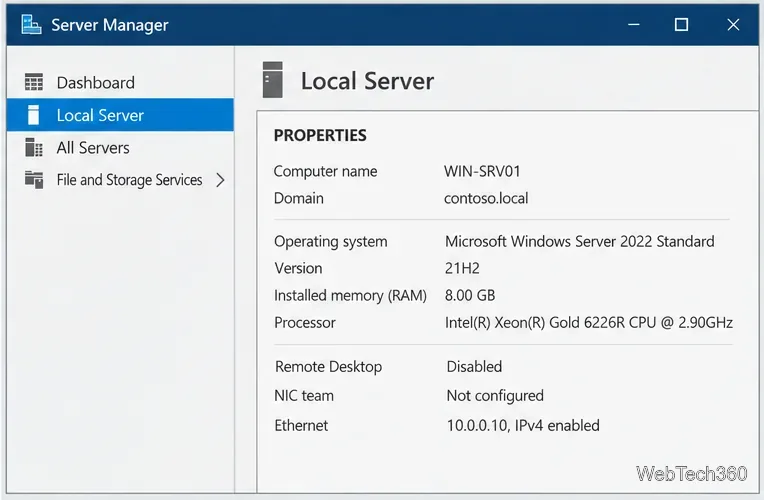Image resolution: width=764 pixels, height=500 pixels.
Task: Minimize the Server Manager window
Action: (633, 24)
